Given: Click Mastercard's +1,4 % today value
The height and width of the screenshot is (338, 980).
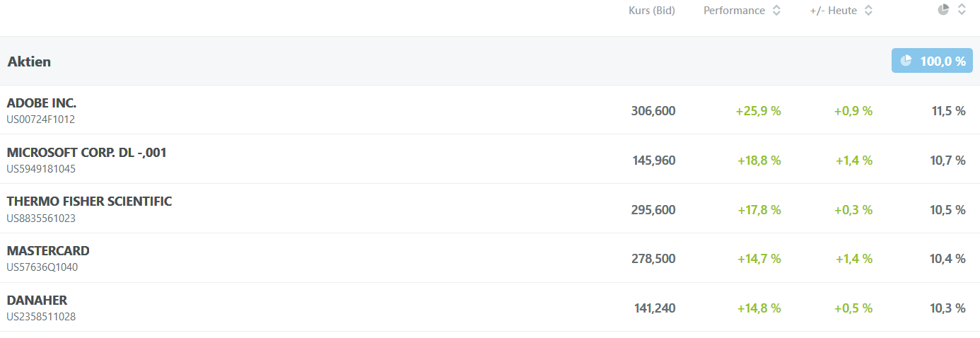Looking at the screenshot, I should (x=853, y=259).
